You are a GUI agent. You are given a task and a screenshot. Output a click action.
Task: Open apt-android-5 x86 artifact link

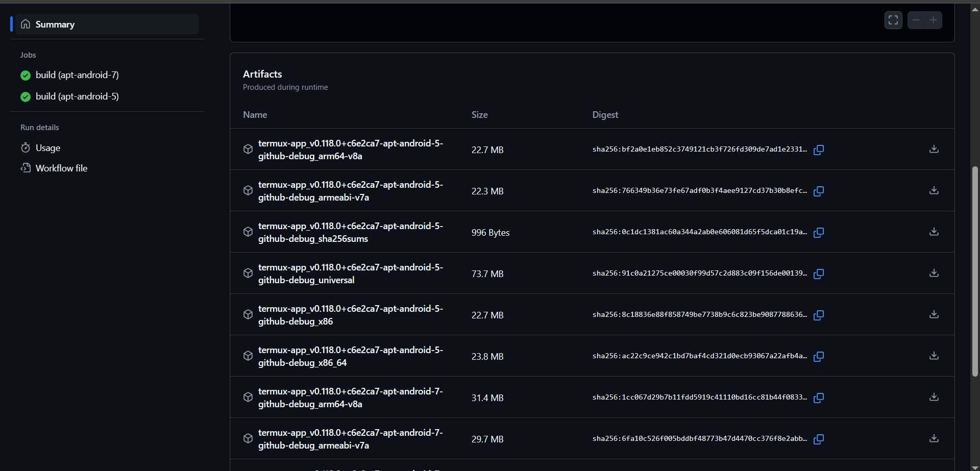(350, 315)
